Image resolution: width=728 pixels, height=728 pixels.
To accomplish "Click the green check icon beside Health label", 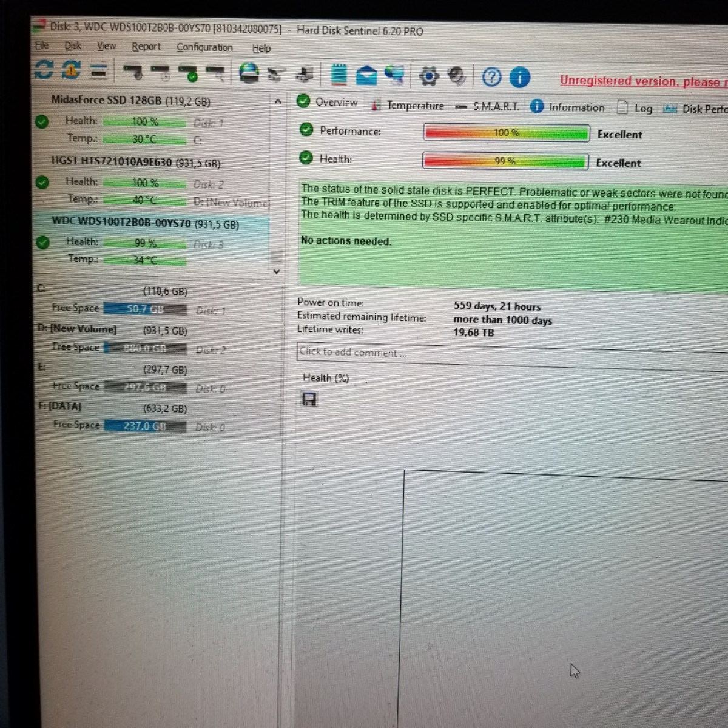I will click(x=306, y=158).
